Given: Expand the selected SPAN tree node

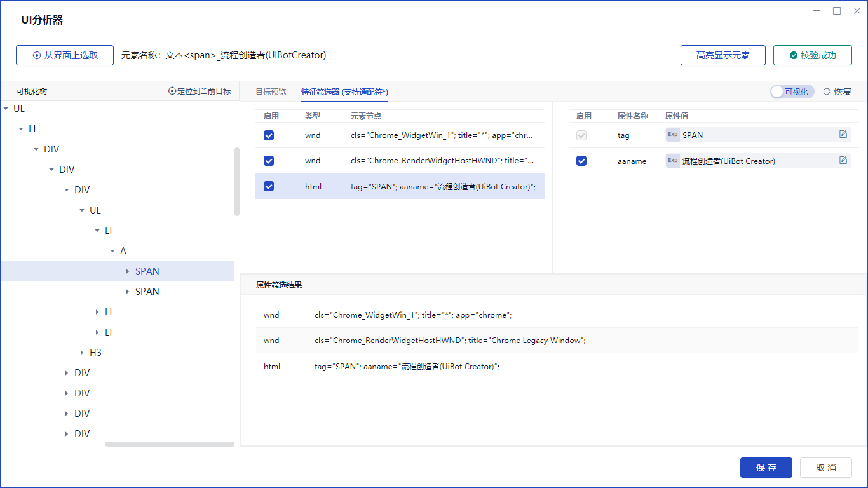Looking at the screenshot, I should [128, 271].
